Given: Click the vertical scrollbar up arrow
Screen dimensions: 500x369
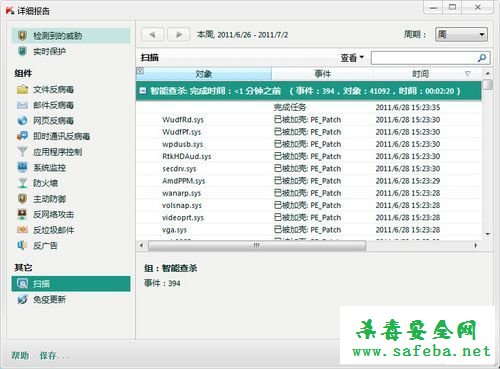Looking at the screenshot, I should (488, 73).
